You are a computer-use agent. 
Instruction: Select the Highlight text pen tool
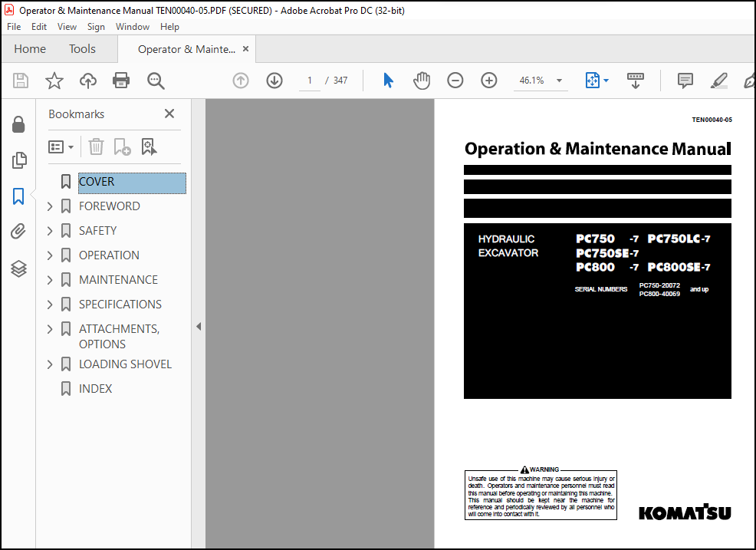[718, 81]
